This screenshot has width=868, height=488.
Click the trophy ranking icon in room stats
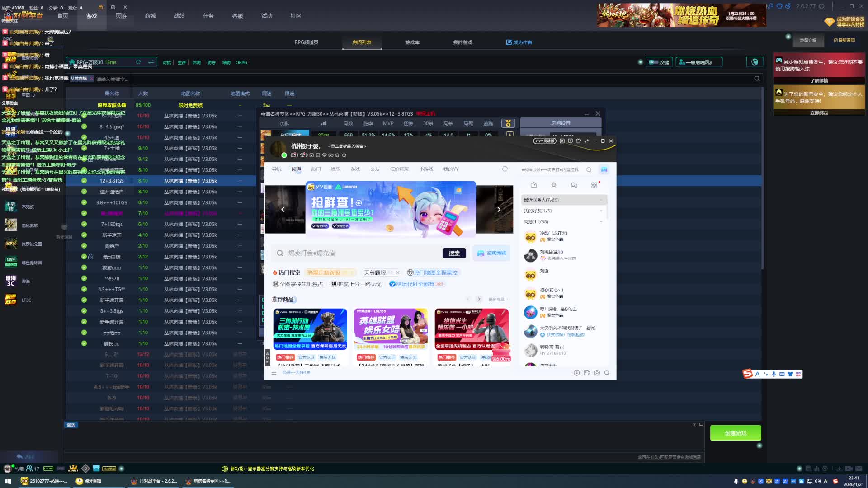(x=508, y=123)
